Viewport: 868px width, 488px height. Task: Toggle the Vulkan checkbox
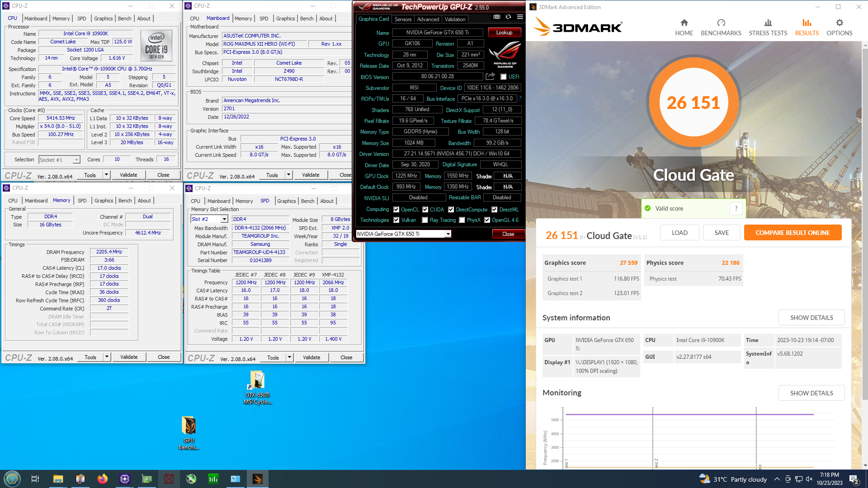tap(396, 220)
